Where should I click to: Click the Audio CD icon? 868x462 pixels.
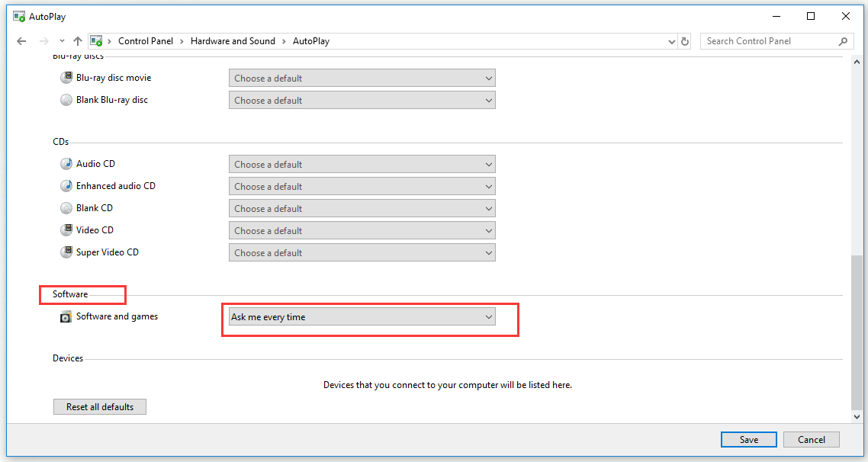point(66,164)
